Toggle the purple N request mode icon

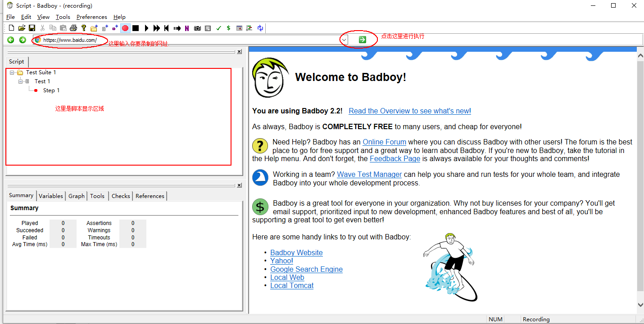[187, 28]
